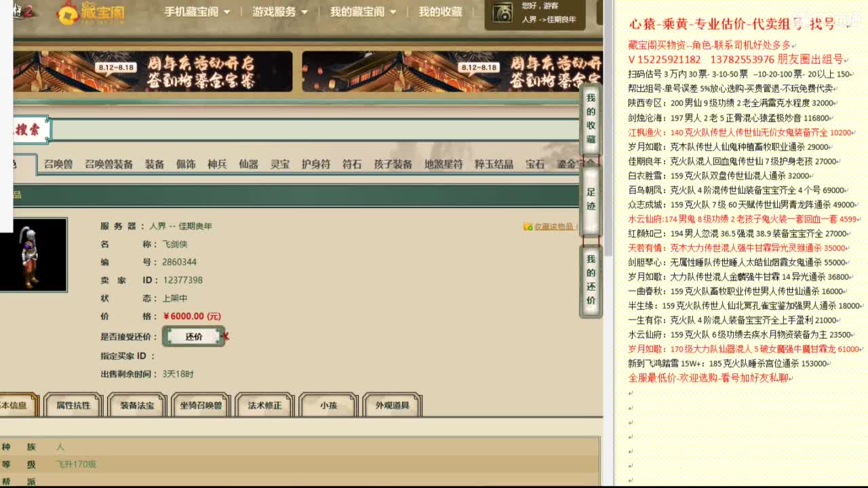Image resolution: width=868 pixels, height=488 pixels.
Task: Select the 召唤兽 category tab
Action: point(58,164)
